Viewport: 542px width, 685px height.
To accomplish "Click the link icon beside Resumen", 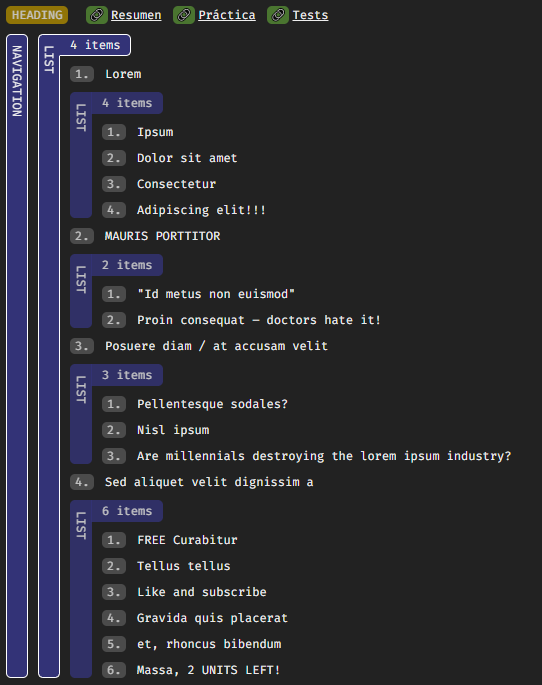I will 97,15.
